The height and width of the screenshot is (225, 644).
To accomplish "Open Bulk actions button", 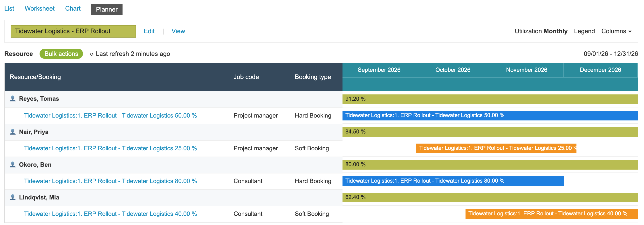I will (x=61, y=54).
